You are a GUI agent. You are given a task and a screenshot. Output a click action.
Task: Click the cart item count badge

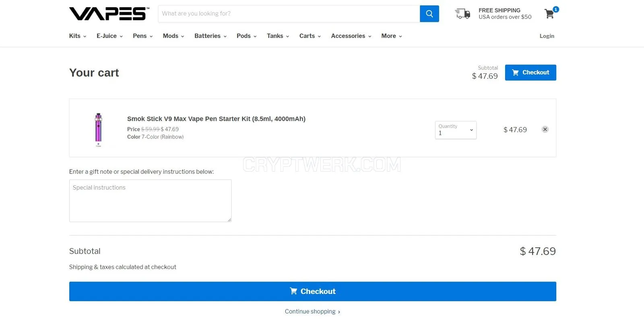556,9
